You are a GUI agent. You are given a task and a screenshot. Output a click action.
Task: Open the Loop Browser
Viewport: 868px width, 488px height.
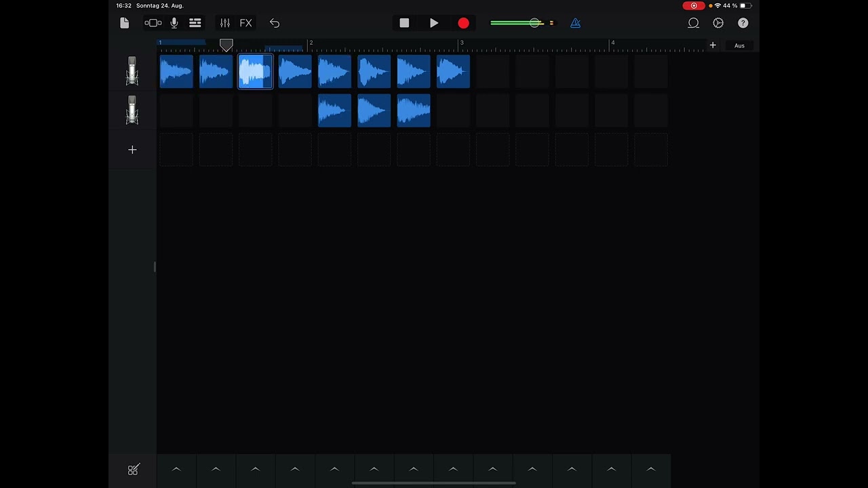point(693,23)
